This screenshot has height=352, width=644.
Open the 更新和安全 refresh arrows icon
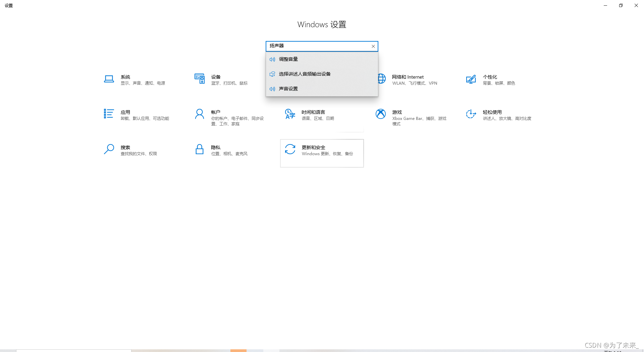pyautogui.click(x=290, y=149)
